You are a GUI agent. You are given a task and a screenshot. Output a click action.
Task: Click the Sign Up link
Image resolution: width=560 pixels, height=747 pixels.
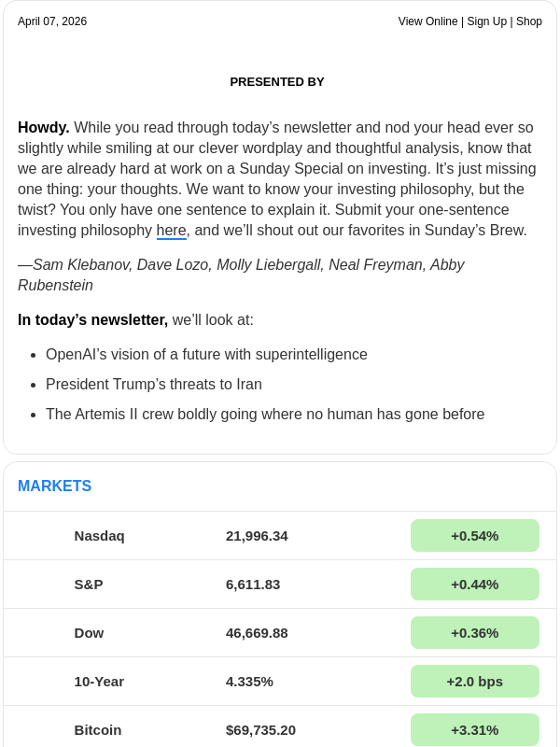click(486, 21)
